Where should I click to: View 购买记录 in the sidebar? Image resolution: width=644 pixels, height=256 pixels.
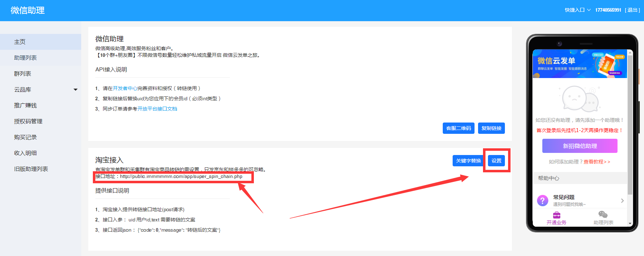point(41,137)
